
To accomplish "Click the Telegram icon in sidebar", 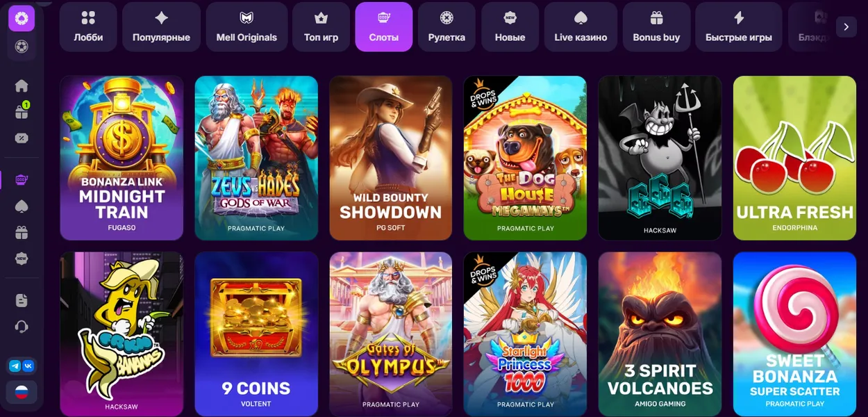I will tap(15, 366).
